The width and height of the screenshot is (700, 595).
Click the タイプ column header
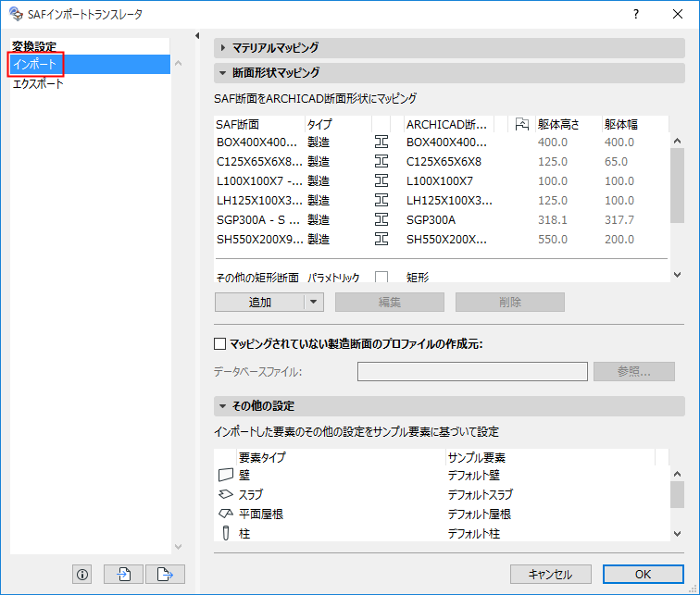[338, 124]
